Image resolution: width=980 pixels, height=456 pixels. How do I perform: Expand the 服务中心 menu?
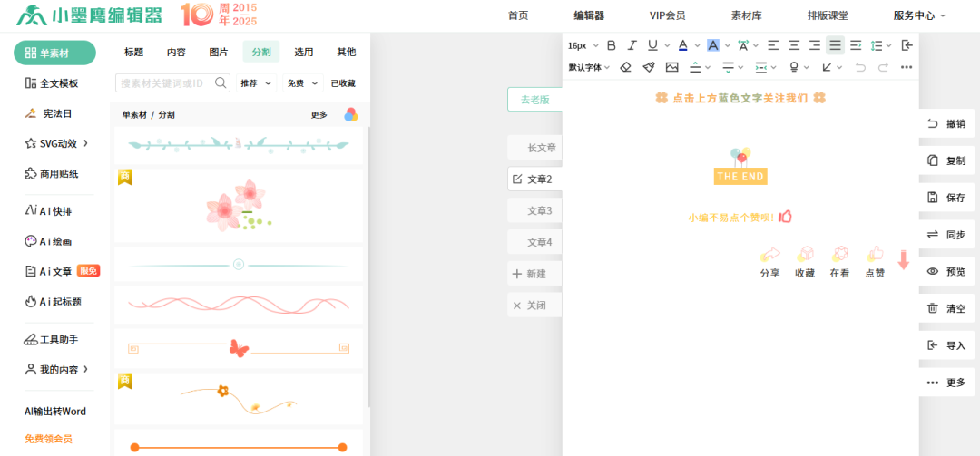(919, 15)
